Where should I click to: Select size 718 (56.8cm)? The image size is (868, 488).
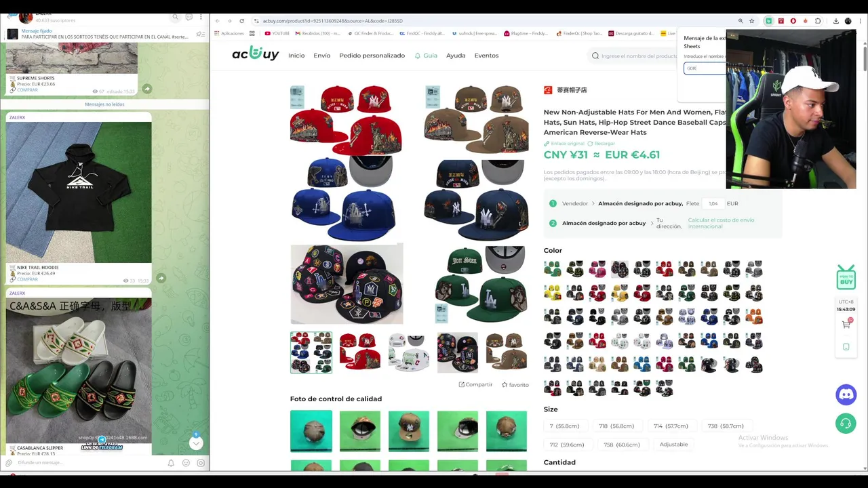tap(616, 426)
